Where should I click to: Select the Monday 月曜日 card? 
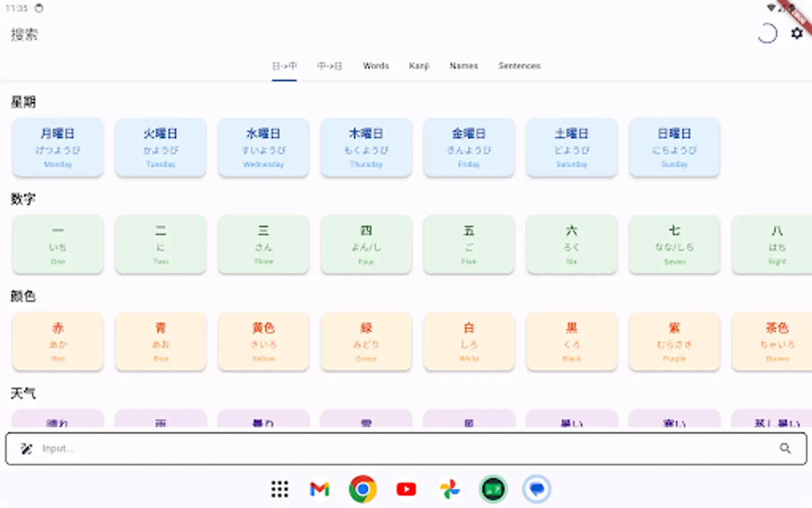(x=58, y=147)
